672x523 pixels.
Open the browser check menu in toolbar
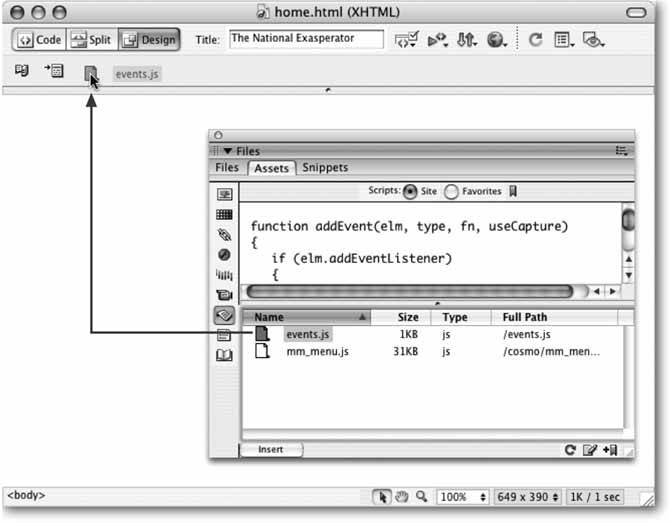pyautogui.click(x=406, y=40)
